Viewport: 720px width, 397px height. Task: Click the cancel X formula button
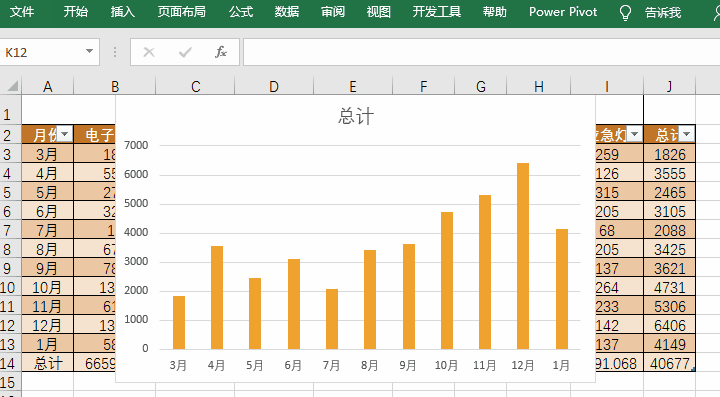point(149,52)
